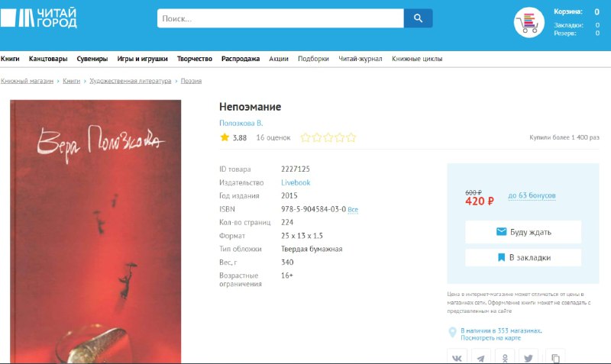Screen dimensions: 611x364
Task: Open the Книги menu
Action: pos(10,59)
